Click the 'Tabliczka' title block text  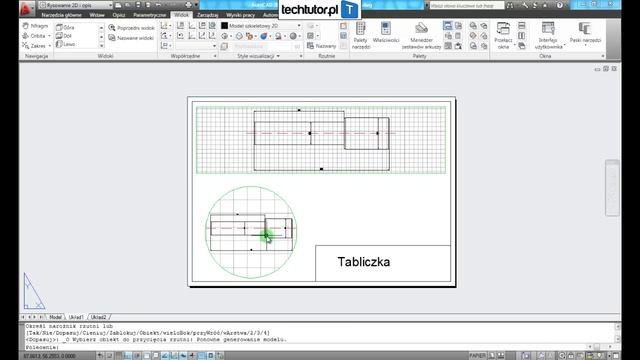pyautogui.click(x=363, y=262)
